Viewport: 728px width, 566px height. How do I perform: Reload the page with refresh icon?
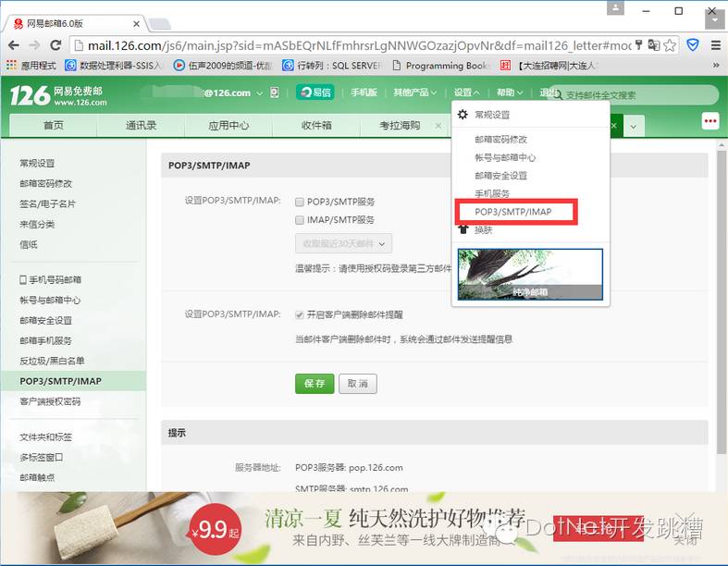(56, 45)
